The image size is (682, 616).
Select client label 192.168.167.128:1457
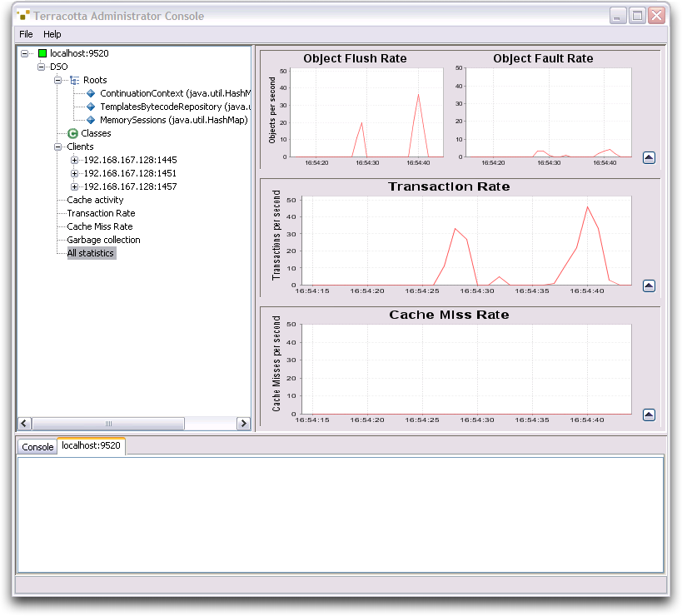[130, 187]
